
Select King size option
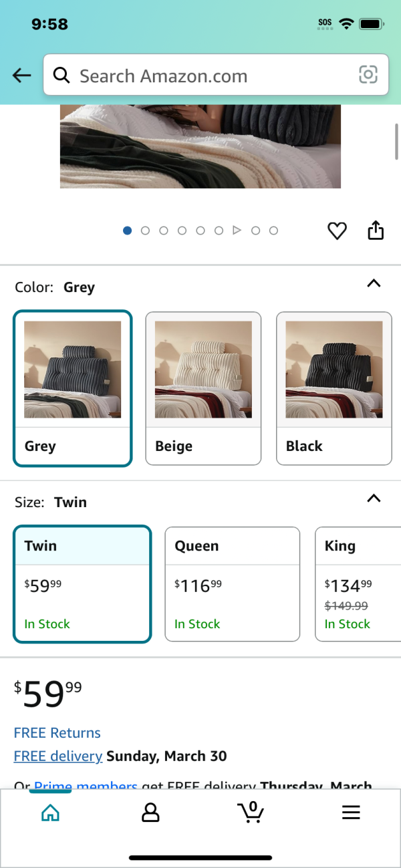pos(358,585)
